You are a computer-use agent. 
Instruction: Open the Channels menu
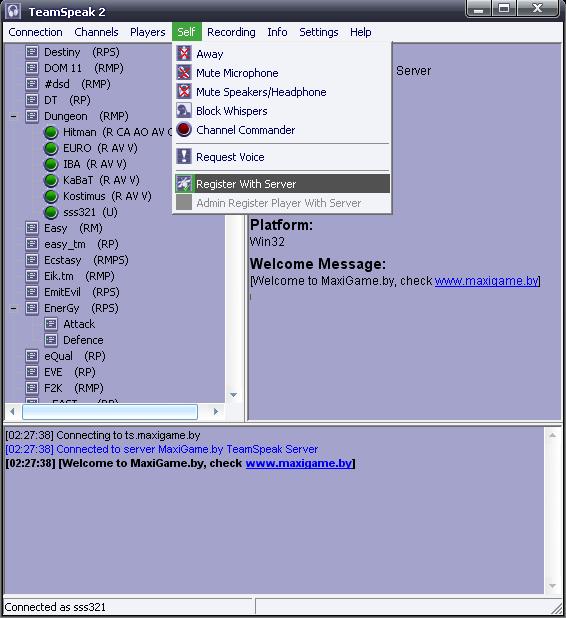[96, 32]
